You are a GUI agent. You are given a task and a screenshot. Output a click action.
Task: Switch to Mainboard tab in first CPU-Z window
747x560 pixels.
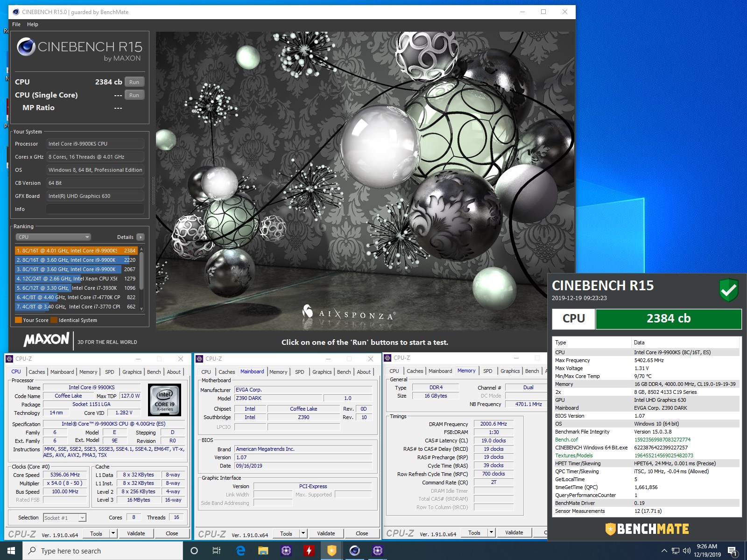point(62,372)
